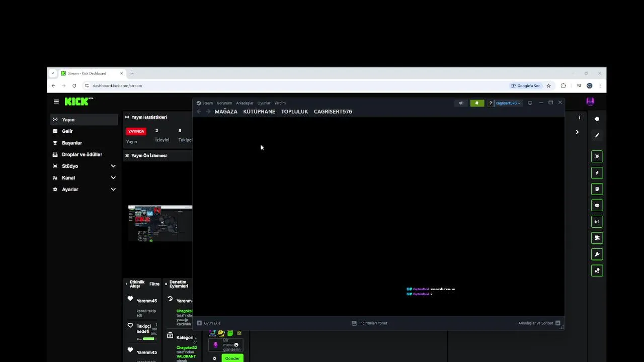Click the lightning bolt icon in the Kick toolbar

pyautogui.click(x=597, y=173)
